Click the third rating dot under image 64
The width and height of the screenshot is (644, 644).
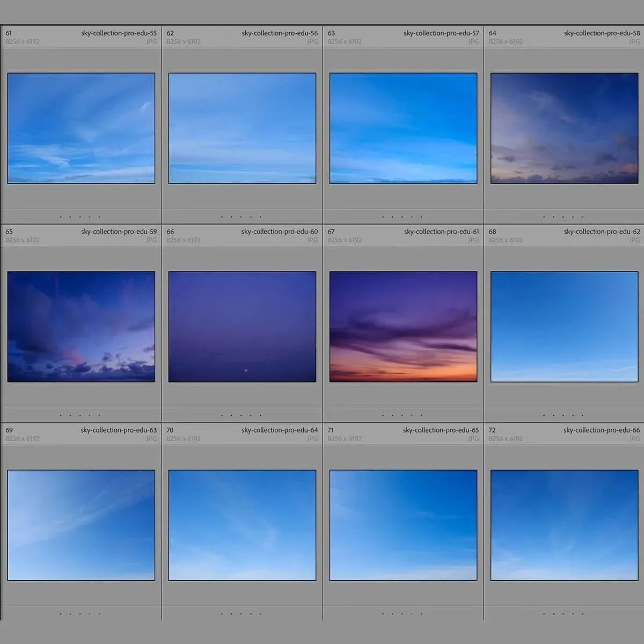pyautogui.click(x=563, y=217)
